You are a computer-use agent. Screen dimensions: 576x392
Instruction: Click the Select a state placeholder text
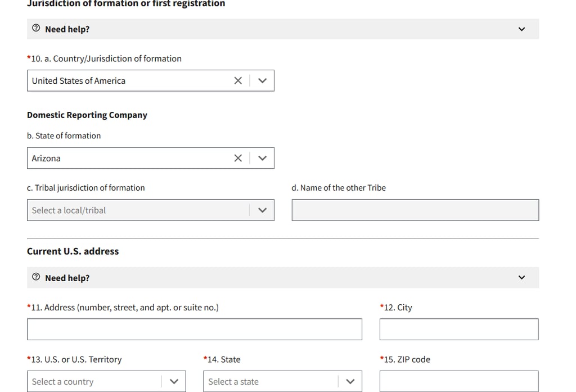tap(233, 382)
